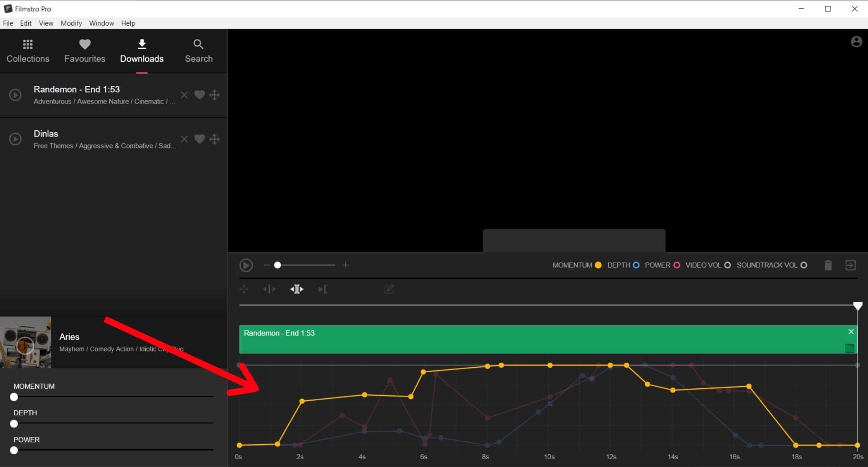Click the export icon beside the trash
The image size is (868, 467).
(850, 265)
